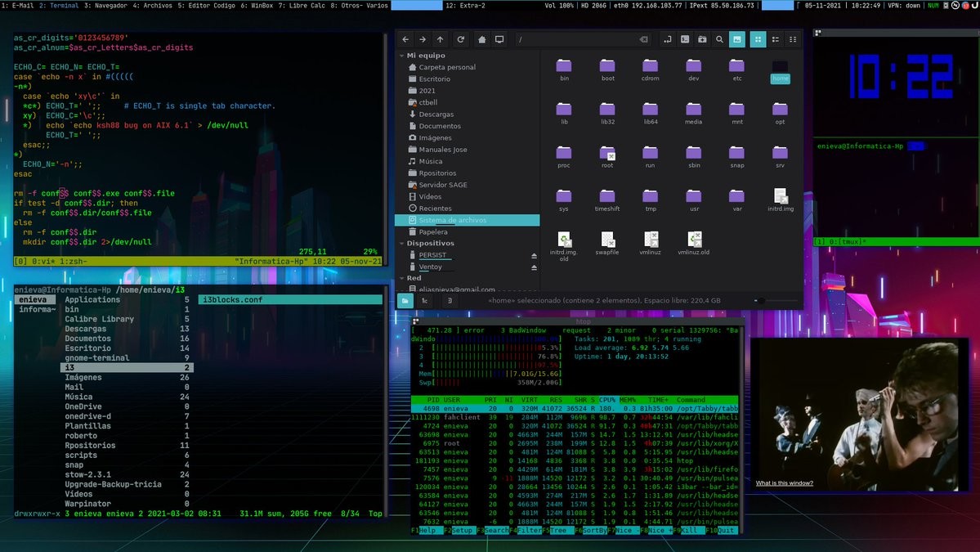
Task: Click the 'What is this window?' link
Action: click(x=784, y=483)
